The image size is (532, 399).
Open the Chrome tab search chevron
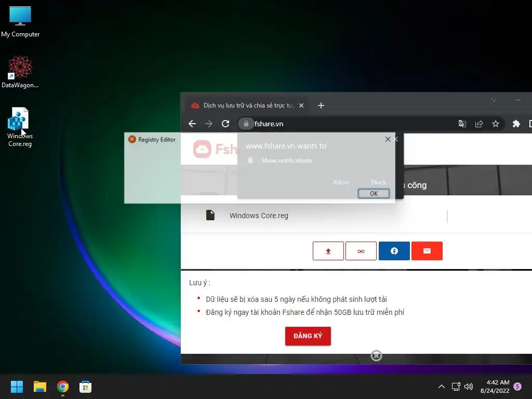(494, 100)
